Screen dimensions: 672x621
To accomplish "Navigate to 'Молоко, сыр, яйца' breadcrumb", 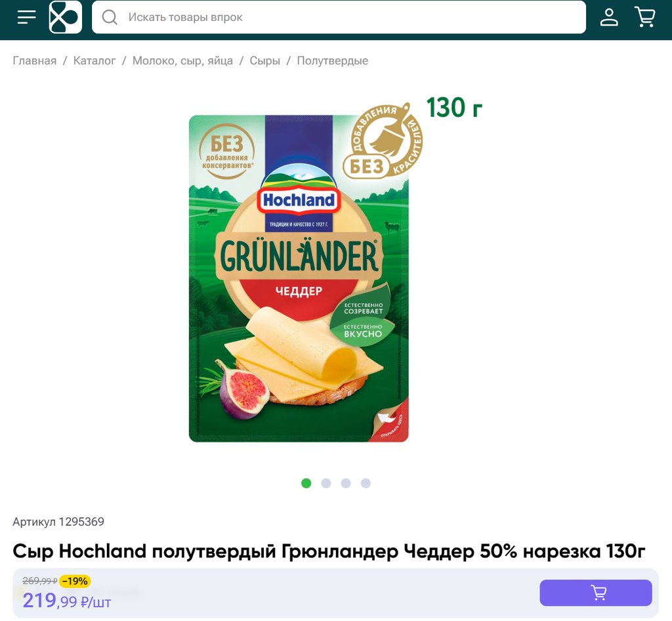I will [182, 61].
